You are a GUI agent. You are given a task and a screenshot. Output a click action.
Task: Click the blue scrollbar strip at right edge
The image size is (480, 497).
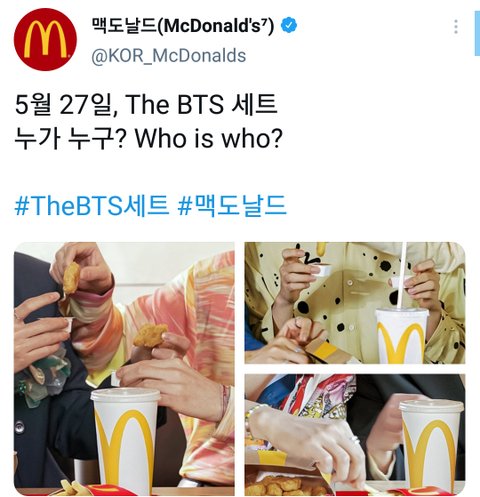[477, 33]
